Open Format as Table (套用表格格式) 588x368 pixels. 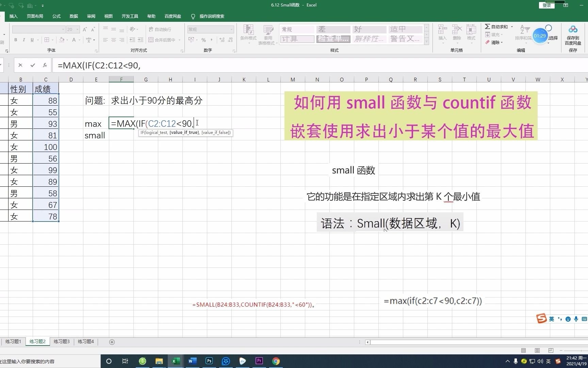pos(268,34)
